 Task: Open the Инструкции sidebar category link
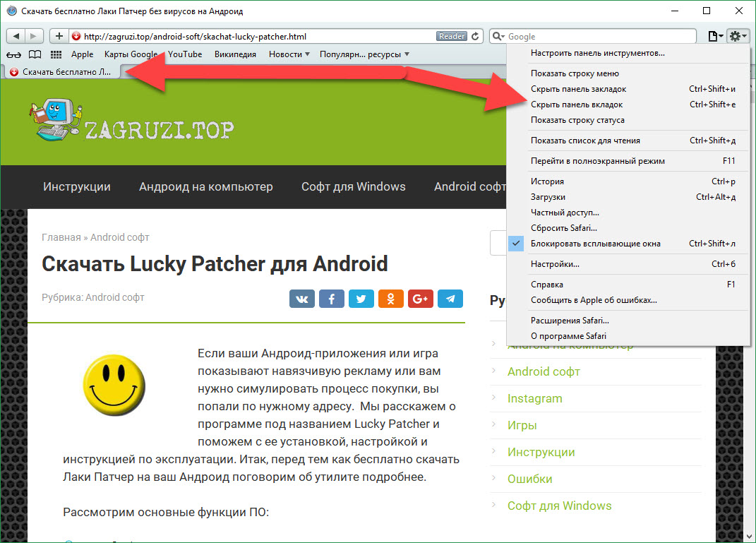541,452
